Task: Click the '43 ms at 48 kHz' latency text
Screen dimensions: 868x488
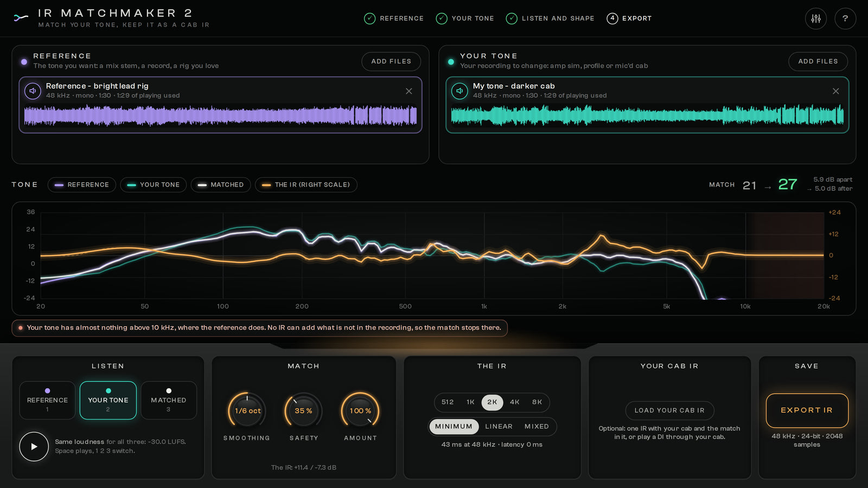Action: point(492,445)
